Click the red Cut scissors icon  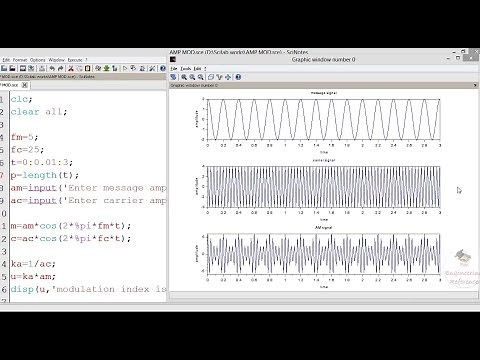(71, 68)
